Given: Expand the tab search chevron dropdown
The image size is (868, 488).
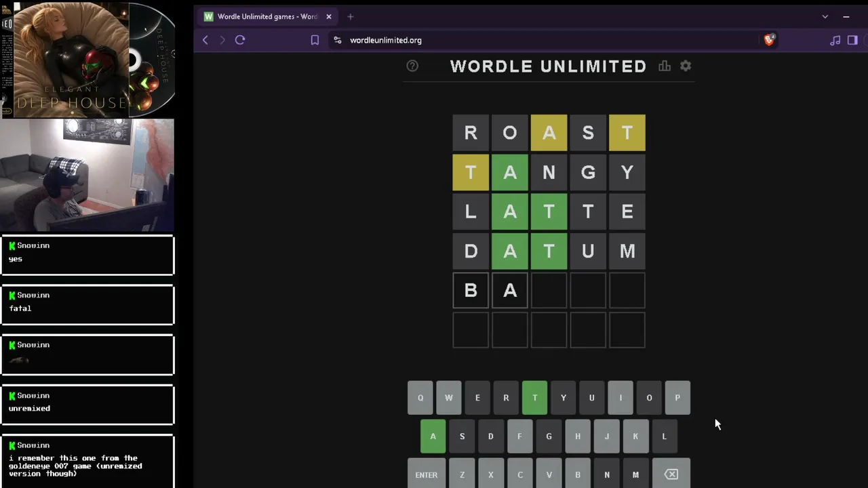Looking at the screenshot, I should pyautogui.click(x=825, y=16).
